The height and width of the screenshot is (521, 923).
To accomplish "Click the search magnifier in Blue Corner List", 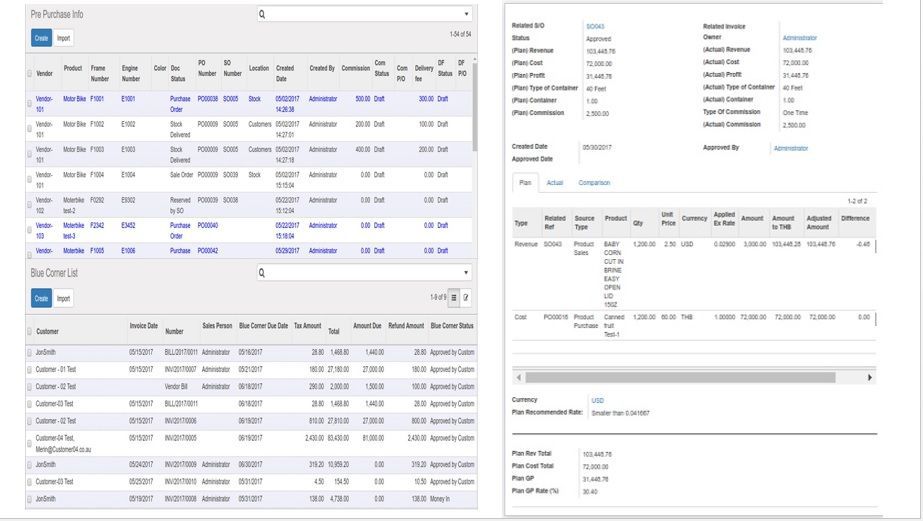I will [262, 272].
